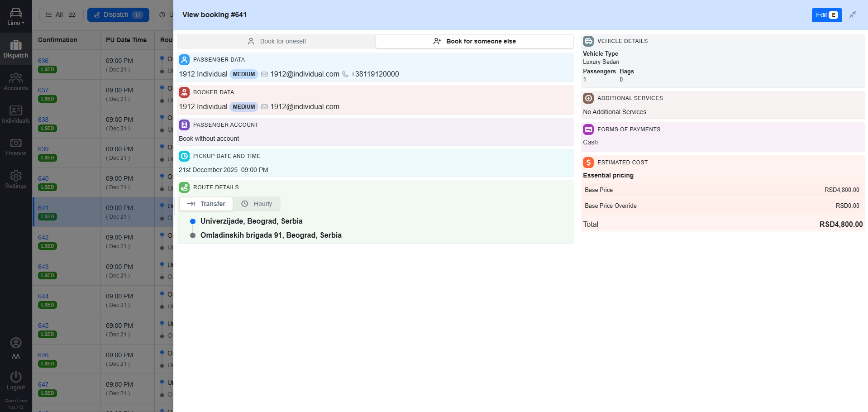Click the Passenger Data section icon
Screen dimensions: 868x412
184,59
